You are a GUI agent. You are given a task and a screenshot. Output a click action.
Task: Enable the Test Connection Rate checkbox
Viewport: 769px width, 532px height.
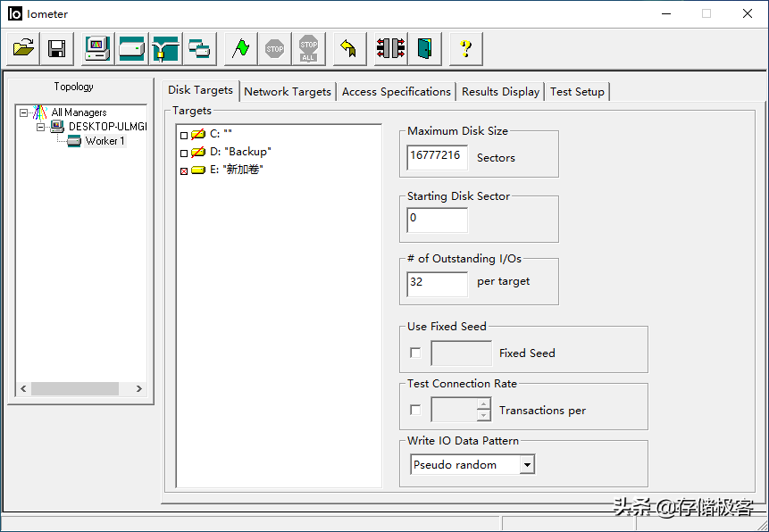click(x=415, y=410)
